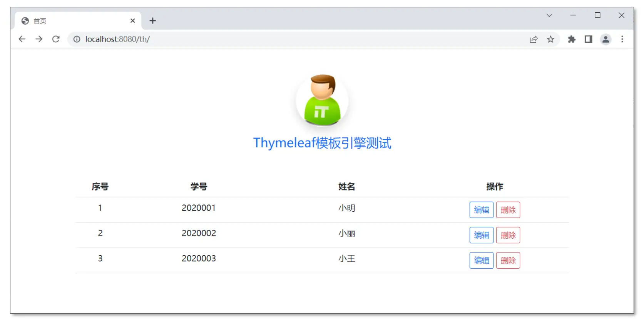
Task: Click 删除 for student 小明
Action: pos(508,210)
